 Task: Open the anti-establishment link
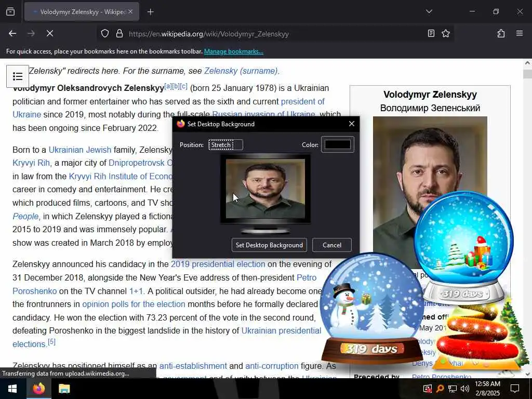pos(193,366)
